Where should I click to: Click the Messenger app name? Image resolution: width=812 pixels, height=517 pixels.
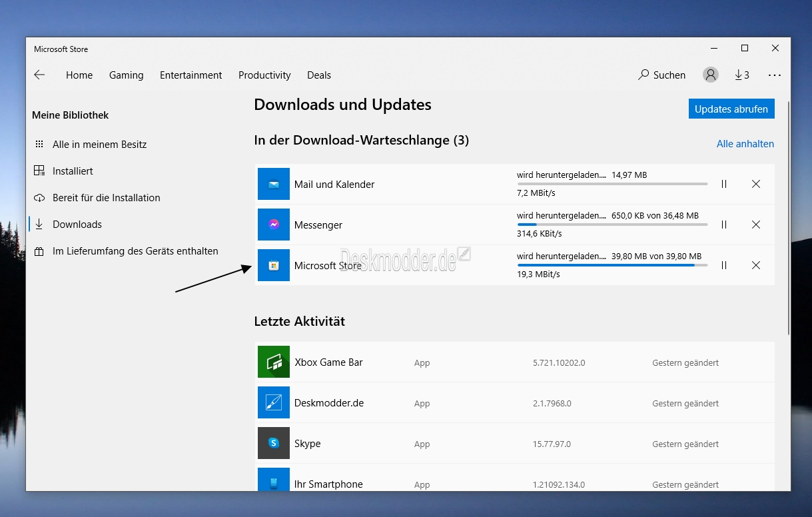click(x=318, y=225)
